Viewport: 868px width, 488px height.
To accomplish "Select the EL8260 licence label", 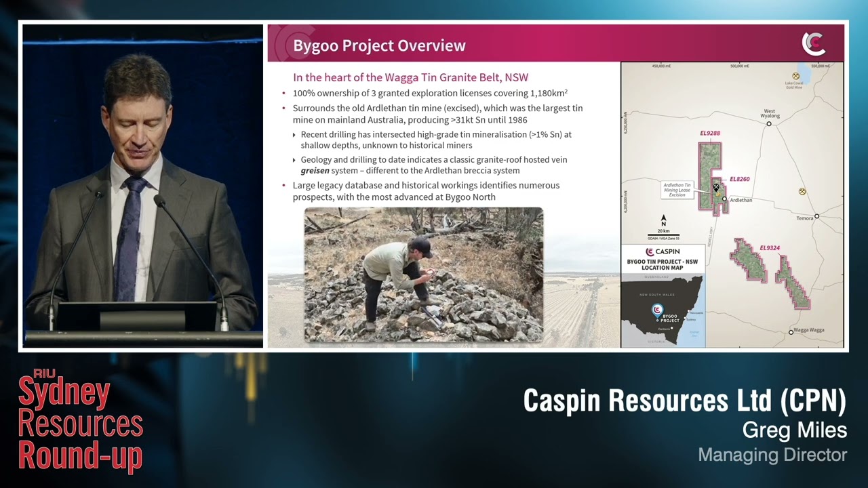I will [x=739, y=180].
